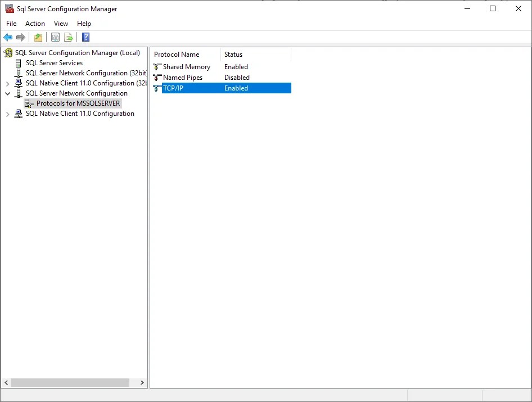Click the forward navigation arrow icon
This screenshot has width=532, height=402.
(x=20, y=37)
